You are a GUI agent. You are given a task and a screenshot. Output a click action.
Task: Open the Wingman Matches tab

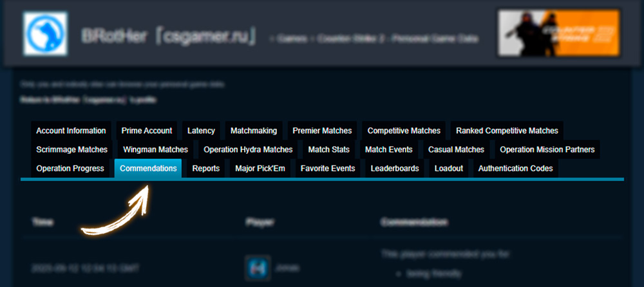click(156, 149)
